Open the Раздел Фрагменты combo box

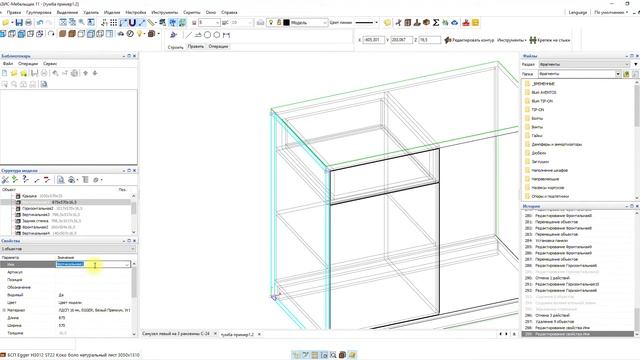(584, 64)
